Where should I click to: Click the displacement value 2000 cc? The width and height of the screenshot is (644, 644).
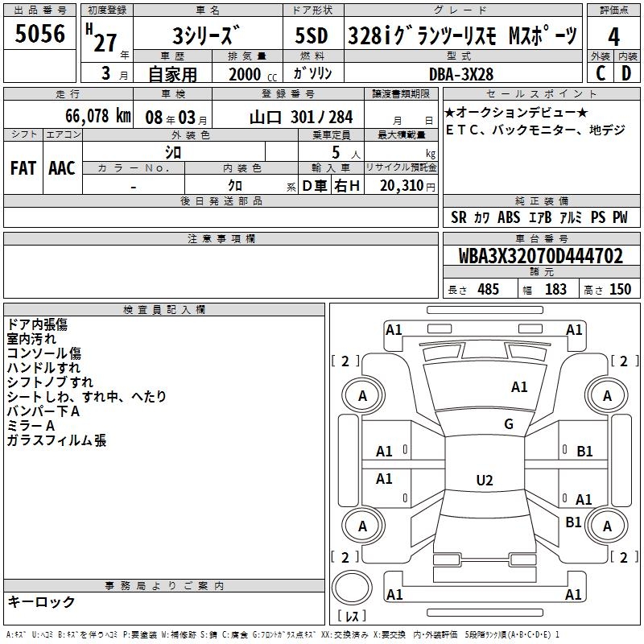(x=253, y=74)
